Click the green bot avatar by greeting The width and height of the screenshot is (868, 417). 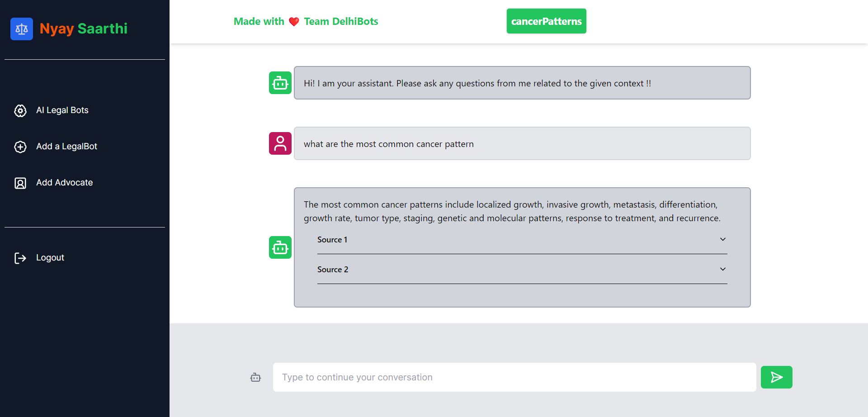(280, 83)
